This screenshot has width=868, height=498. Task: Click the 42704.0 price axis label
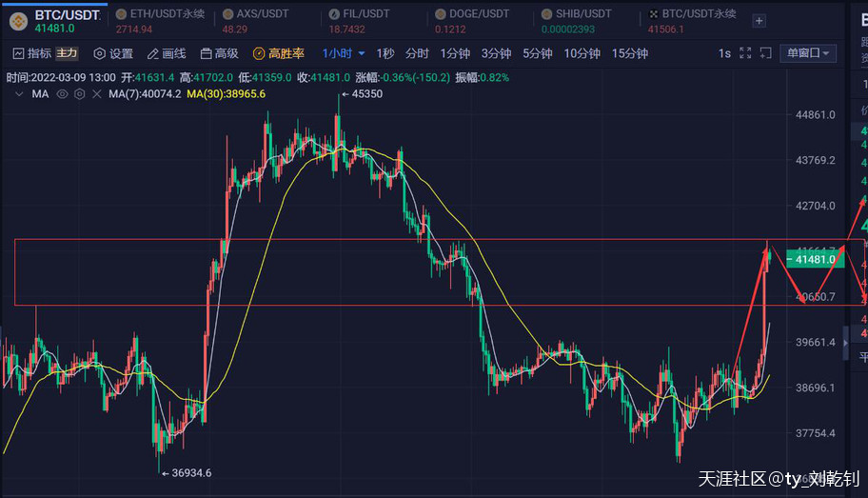pos(815,206)
